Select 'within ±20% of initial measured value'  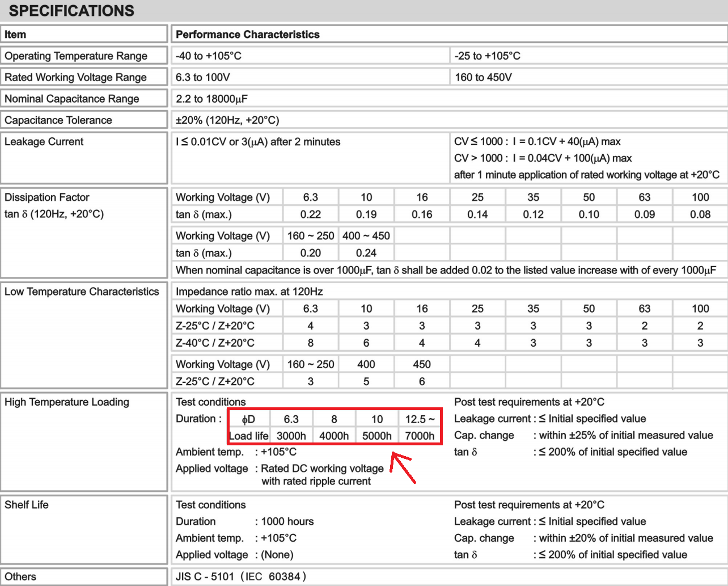626,538
